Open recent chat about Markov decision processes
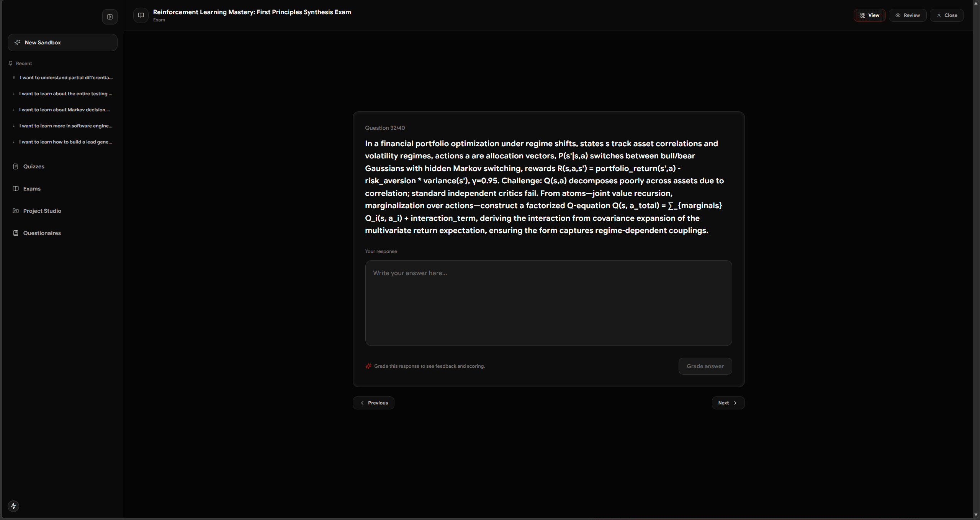The width and height of the screenshot is (980, 520). pos(65,110)
